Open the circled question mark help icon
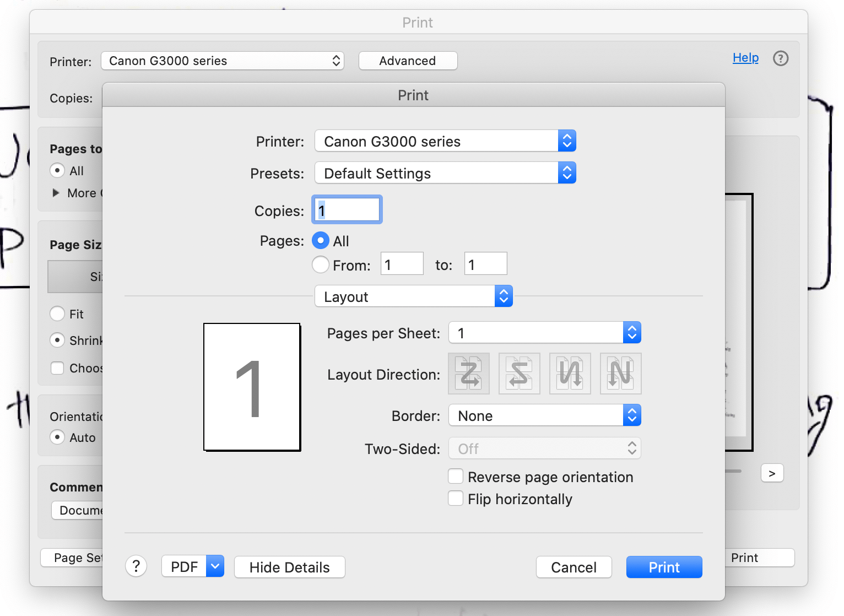This screenshot has width=844, height=616. tap(781, 58)
